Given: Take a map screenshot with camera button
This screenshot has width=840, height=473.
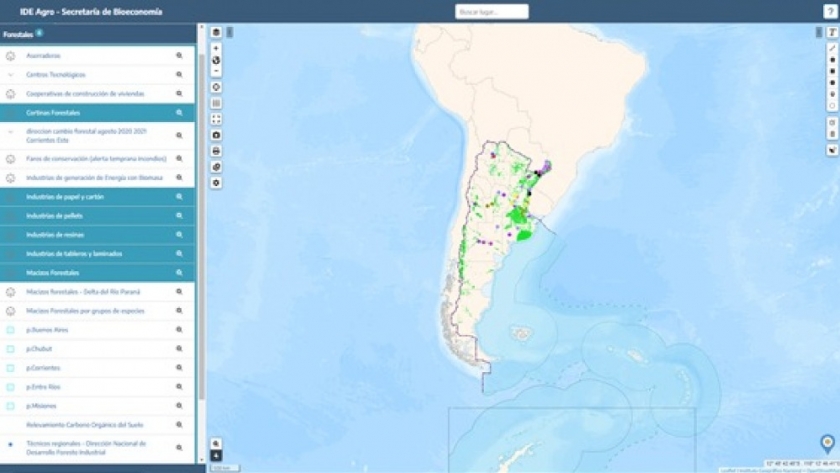Looking at the screenshot, I should [x=216, y=135].
